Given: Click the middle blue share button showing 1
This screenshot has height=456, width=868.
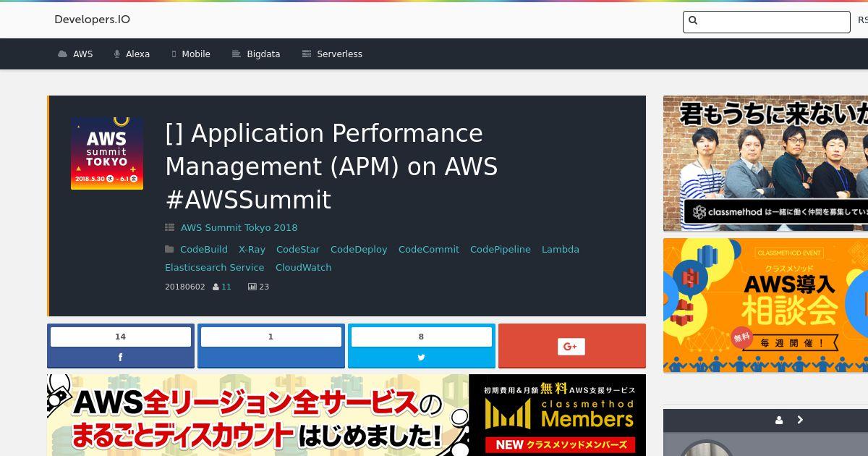Looking at the screenshot, I should pos(271,346).
